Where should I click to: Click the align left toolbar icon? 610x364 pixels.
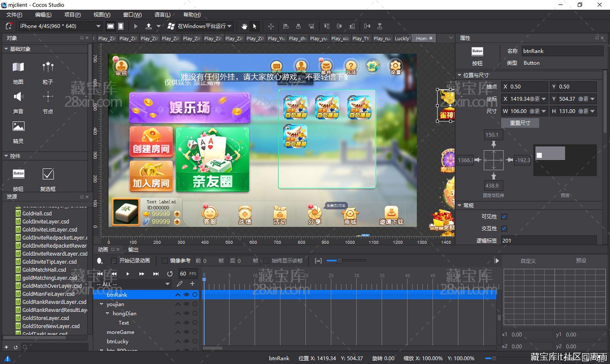pyautogui.click(x=285, y=26)
